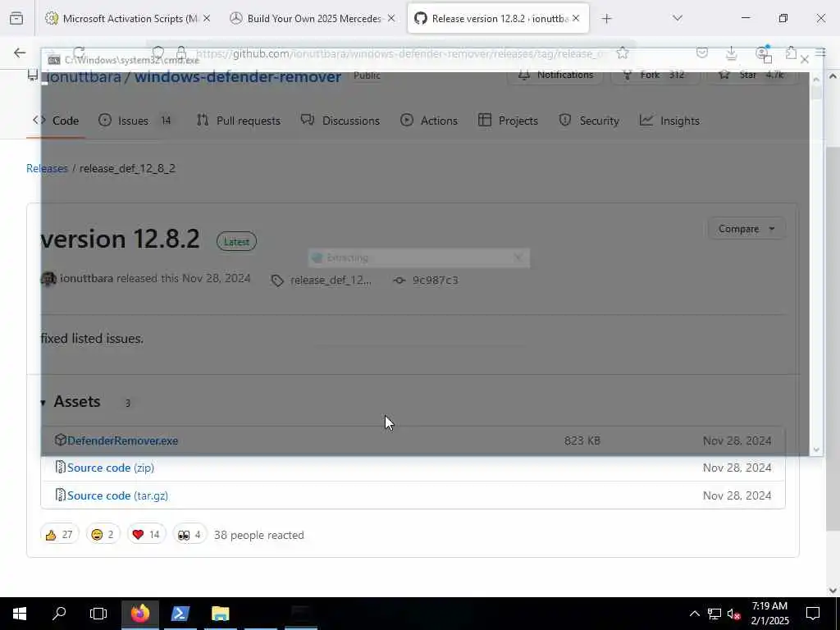Download Source code (tar.gz)
The image size is (840, 630).
(x=118, y=495)
